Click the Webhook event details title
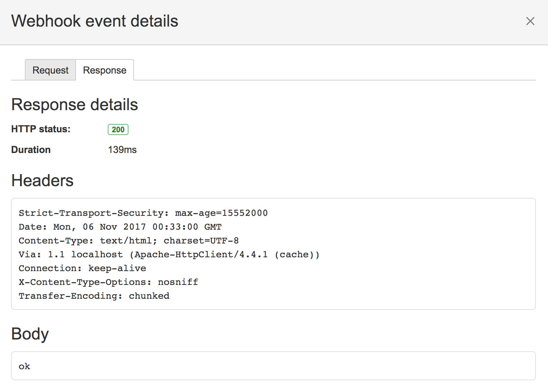Image resolution: width=548 pixels, height=392 pixels. click(95, 21)
